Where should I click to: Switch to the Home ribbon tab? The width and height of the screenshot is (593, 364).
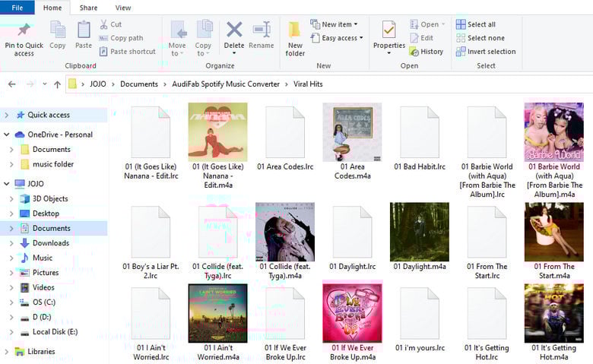(x=52, y=8)
